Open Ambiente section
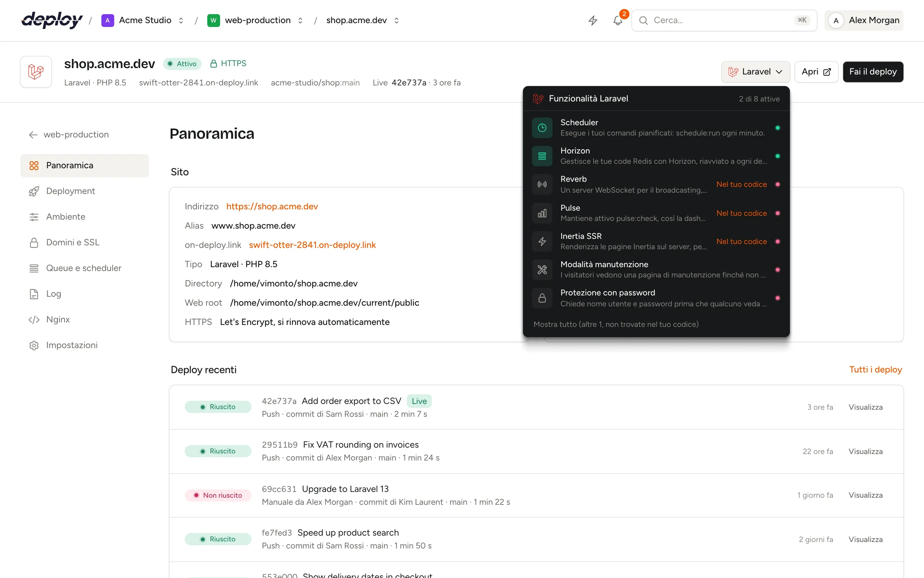Image resolution: width=924 pixels, height=578 pixels. pyautogui.click(x=84, y=217)
